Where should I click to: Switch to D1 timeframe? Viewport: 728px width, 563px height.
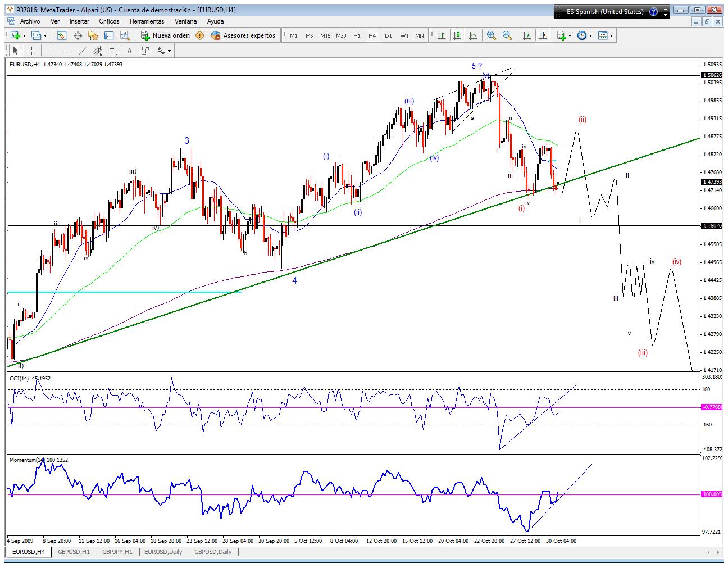point(388,35)
